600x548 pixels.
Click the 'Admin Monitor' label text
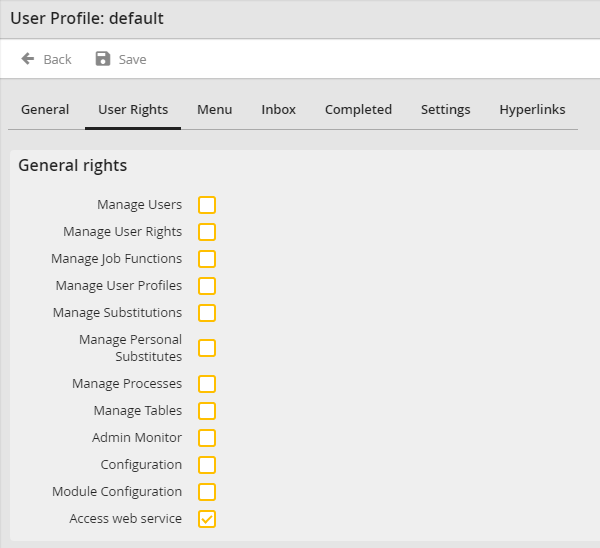(137, 438)
